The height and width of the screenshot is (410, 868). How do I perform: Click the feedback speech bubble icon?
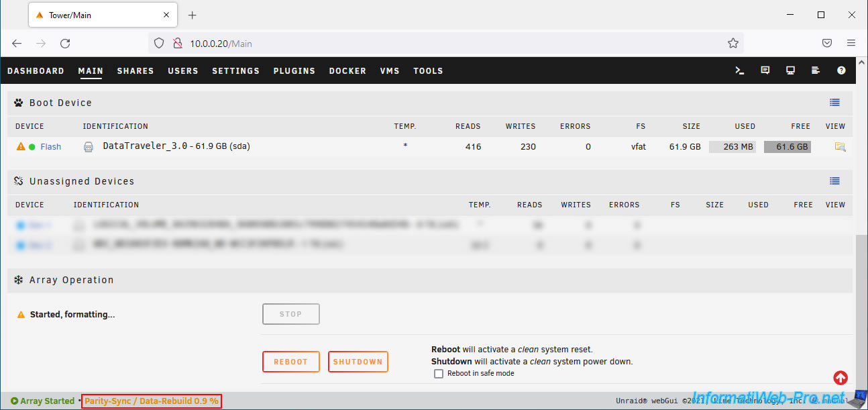pyautogui.click(x=765, y=70)
